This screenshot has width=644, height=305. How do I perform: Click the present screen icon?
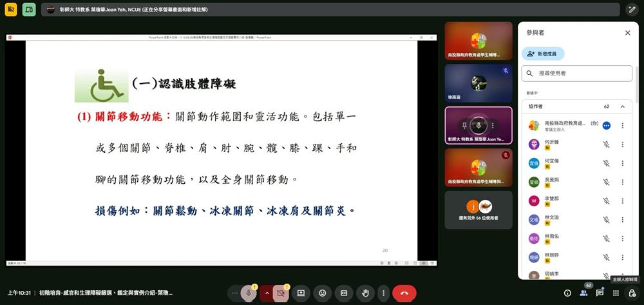tap(301, 293)
